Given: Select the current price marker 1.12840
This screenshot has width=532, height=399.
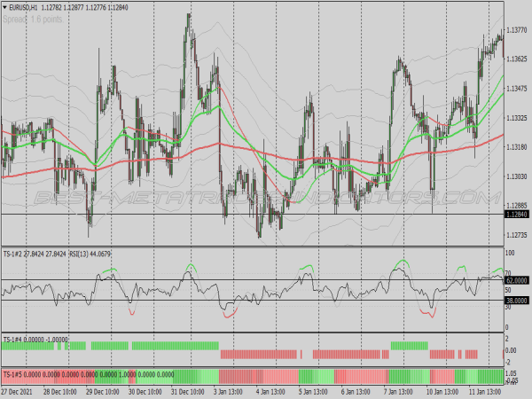Looking at the screenshot, I should point(517,215).
